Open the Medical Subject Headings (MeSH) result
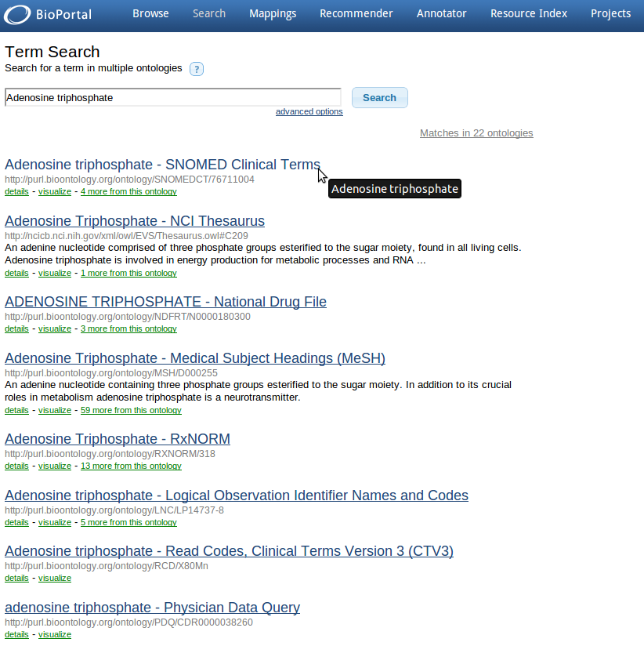The height and width of the screenshot is (646, 644). point(195,358)
